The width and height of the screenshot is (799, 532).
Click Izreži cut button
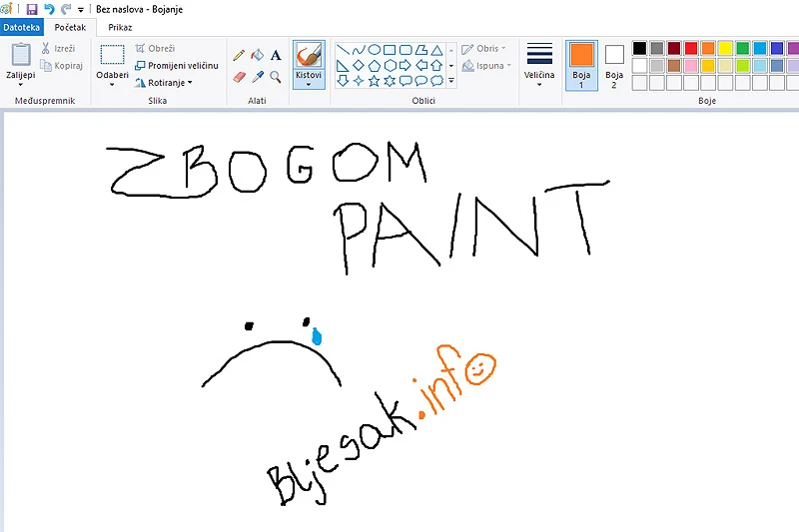pyautogui.click(x=59, y=48)
